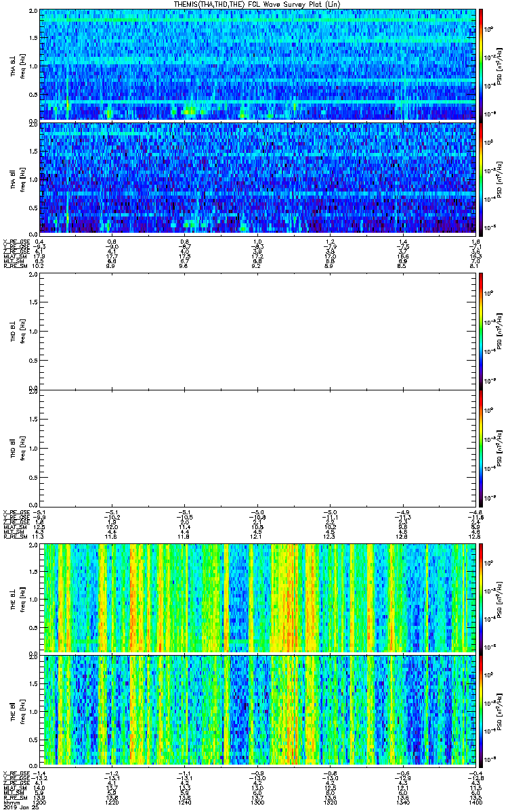Click the THA BII spectrogram panel
The height and width of the screenshot is (812, 508).
(257, 178)
